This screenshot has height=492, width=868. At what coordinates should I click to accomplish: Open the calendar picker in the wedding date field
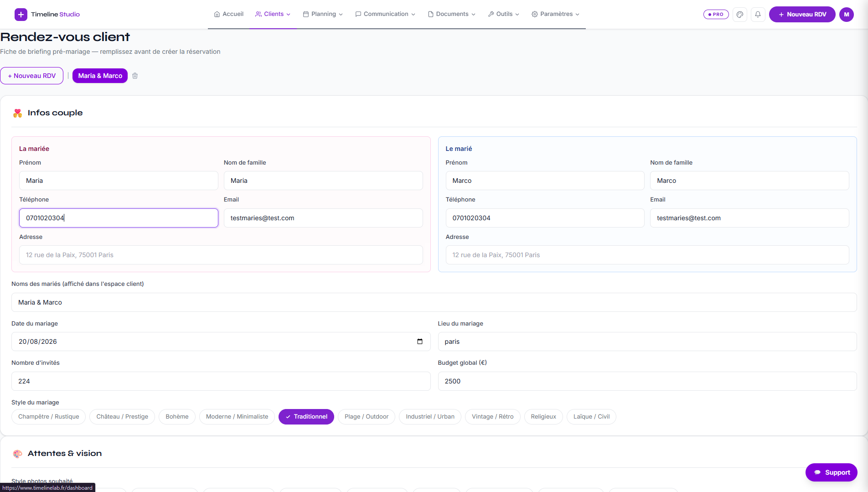(420, 342)
